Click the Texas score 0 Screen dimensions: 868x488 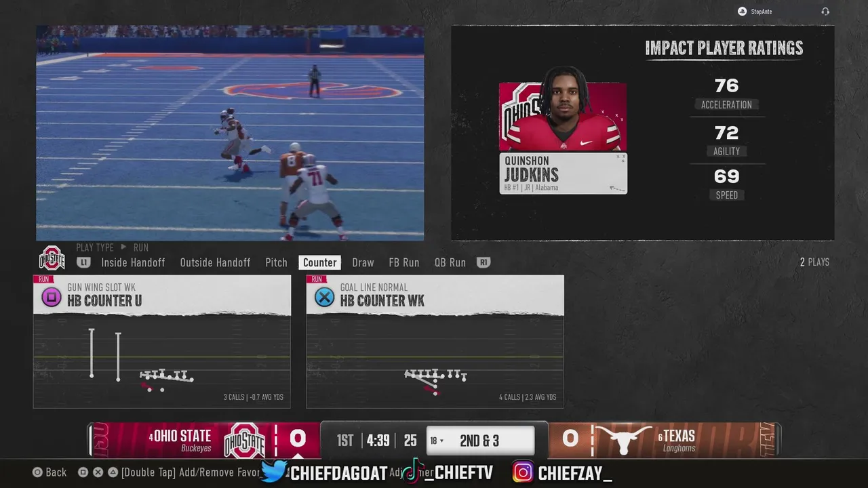(570, 440)
